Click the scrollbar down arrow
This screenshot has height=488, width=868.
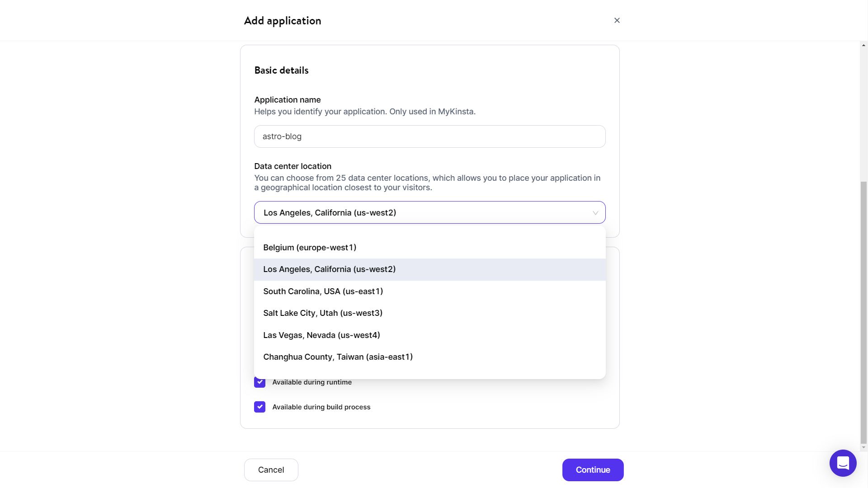click(863, 447)
